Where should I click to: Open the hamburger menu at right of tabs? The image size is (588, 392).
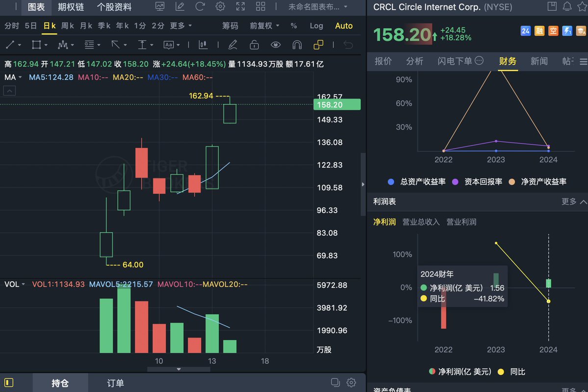click(x=583, y=61)
